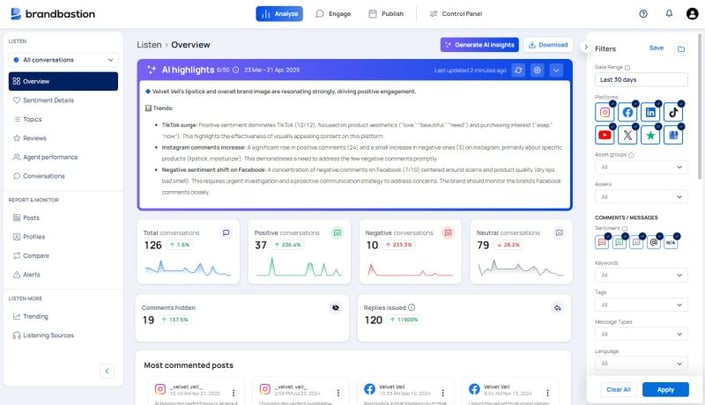Screen dimensions: 705x405
Task: Open Conversations in the sidebar
Action: pos(39,176)
